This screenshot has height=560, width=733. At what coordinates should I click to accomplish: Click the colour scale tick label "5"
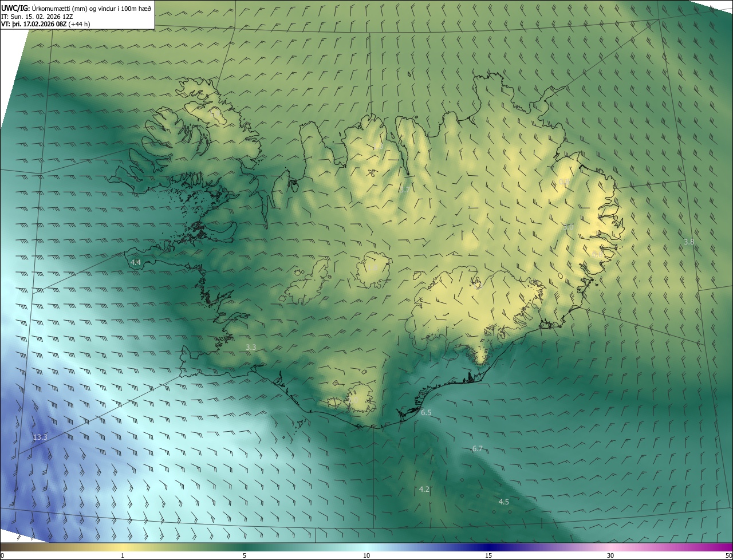245,555
